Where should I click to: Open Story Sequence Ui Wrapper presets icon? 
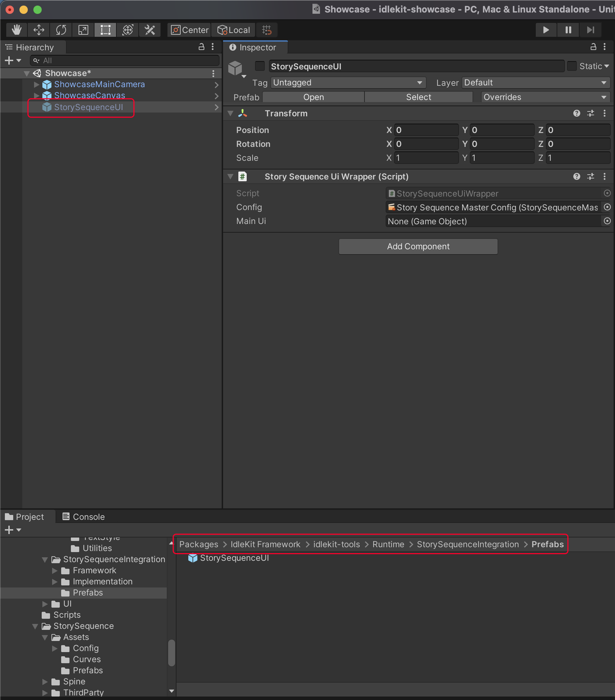pos(591,176)
